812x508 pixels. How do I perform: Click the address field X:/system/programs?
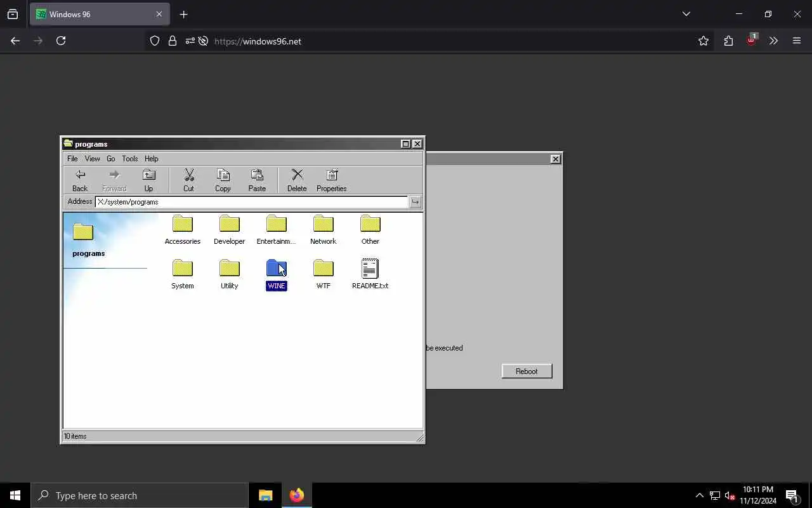[251, 202]
